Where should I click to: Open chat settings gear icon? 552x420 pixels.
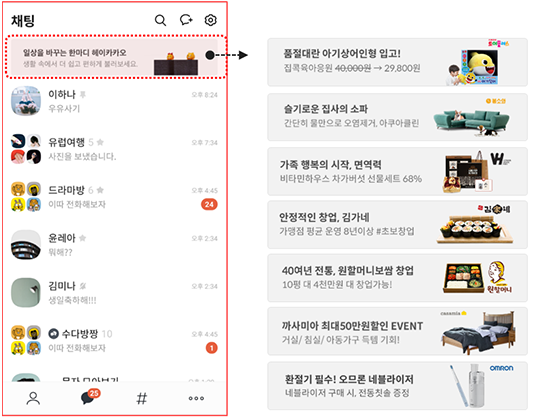211,20
